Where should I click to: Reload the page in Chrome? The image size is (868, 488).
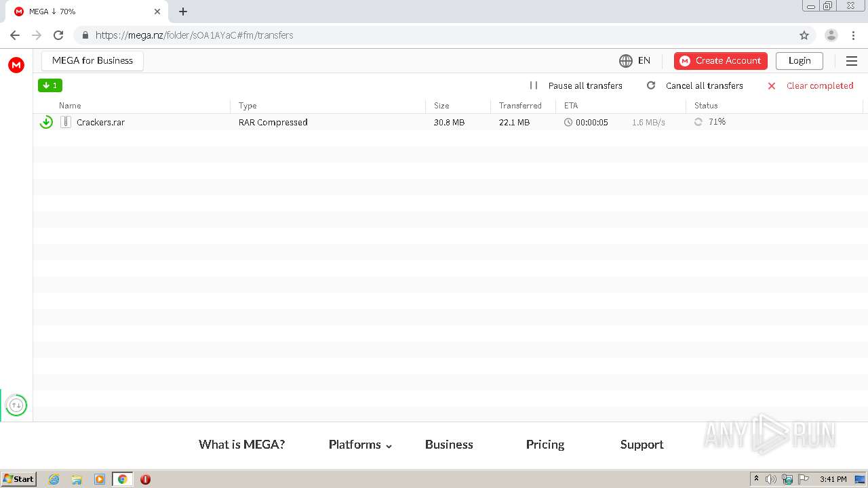58,35
